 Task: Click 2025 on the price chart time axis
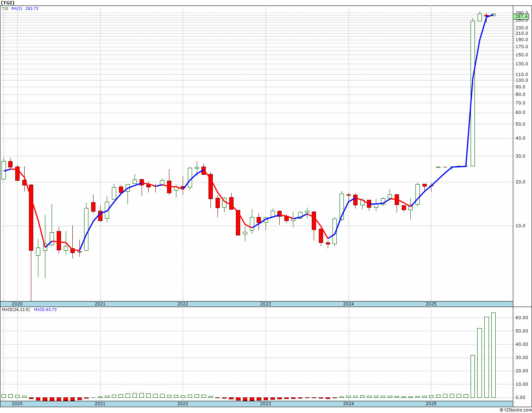(431, 304)
